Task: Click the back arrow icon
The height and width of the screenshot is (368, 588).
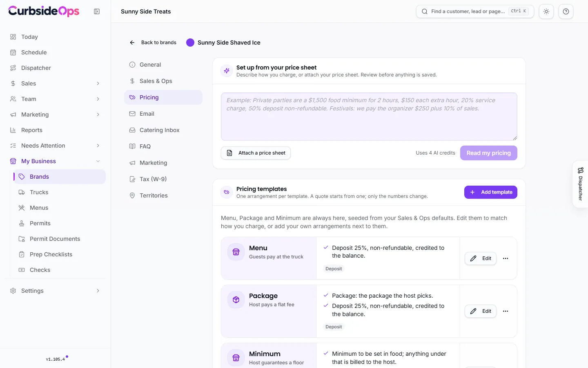Action: [132, 43]
